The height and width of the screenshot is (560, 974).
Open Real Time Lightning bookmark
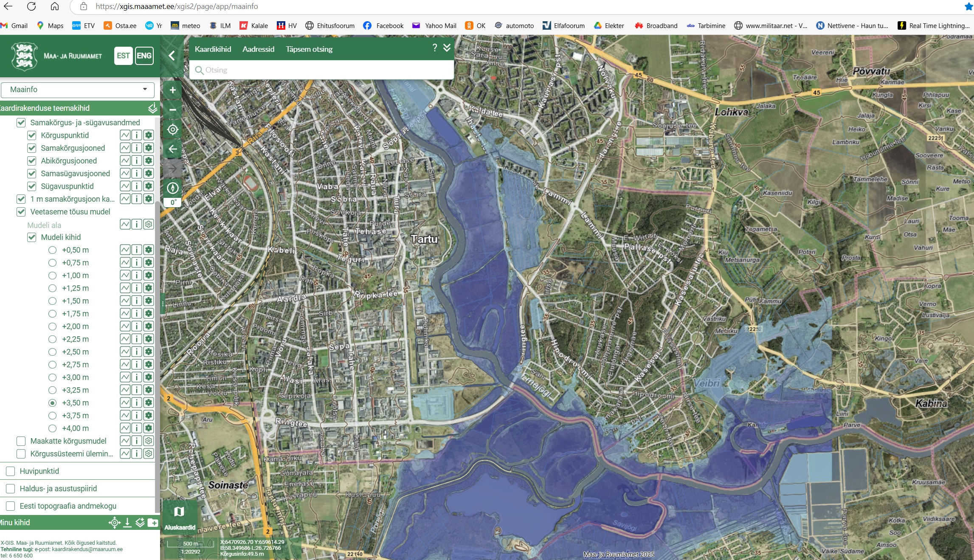click(x=934, y=25)
